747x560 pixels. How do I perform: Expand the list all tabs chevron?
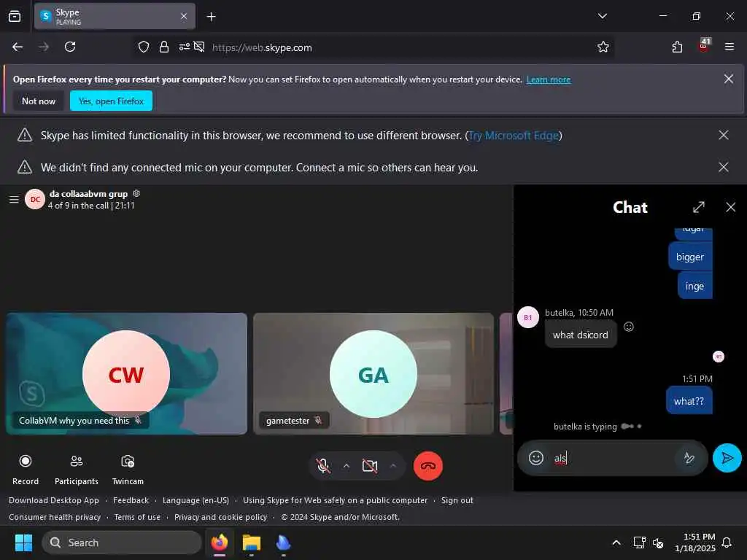pos(602,16)
